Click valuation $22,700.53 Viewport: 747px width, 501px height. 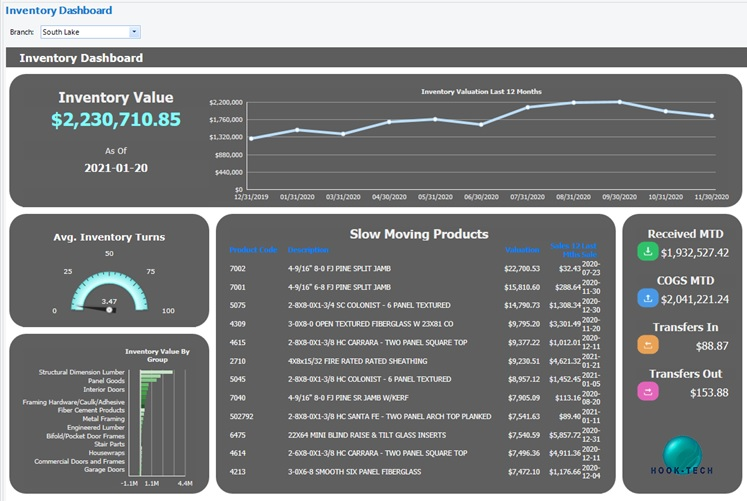pyautogui.click(x=522, y=269)
